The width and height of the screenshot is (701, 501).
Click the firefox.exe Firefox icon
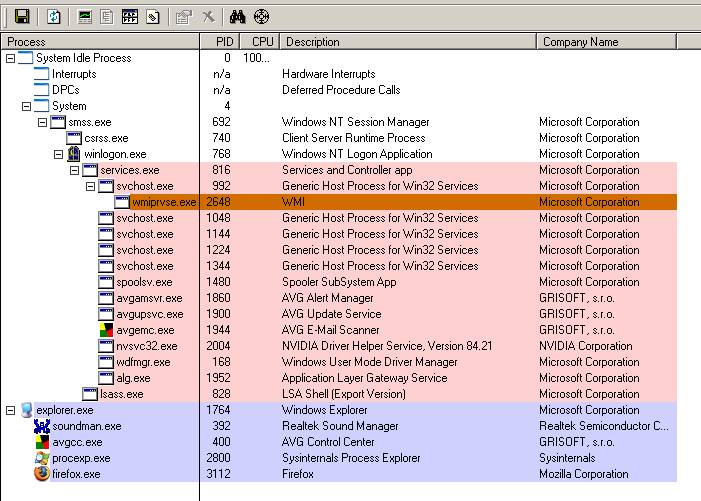[x=42, y=474]
